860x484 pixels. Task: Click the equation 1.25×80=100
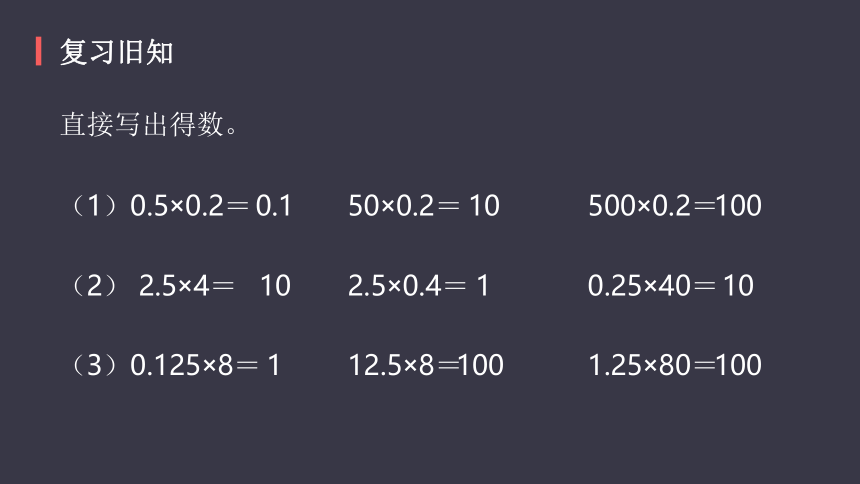click(x=675, y=365)
